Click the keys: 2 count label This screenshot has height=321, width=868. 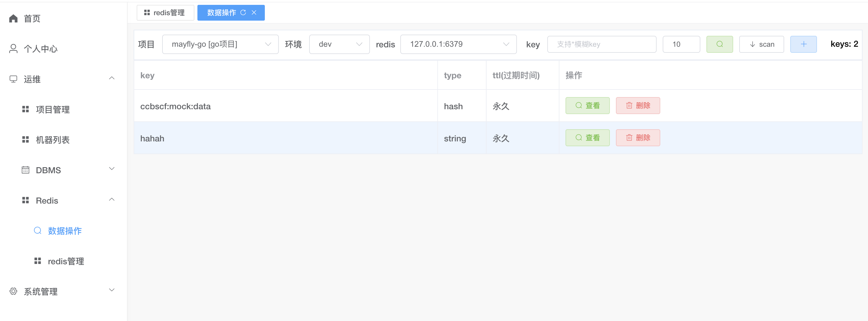click(844, 44)
